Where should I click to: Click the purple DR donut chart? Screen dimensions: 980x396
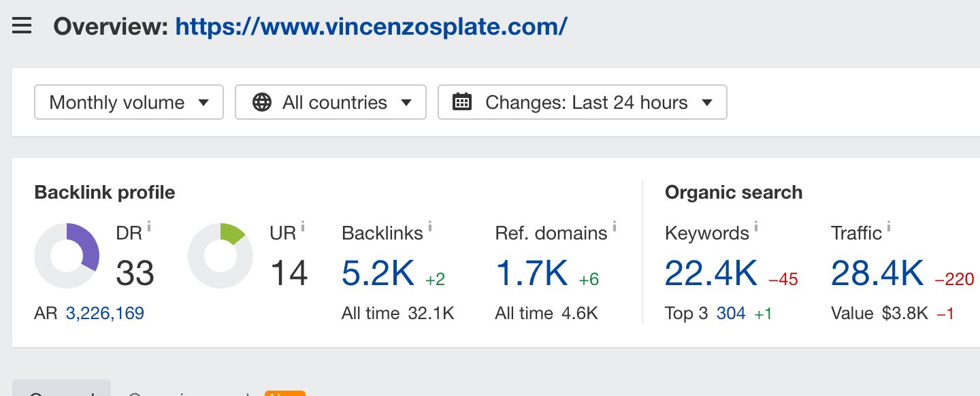click(67, 256)
